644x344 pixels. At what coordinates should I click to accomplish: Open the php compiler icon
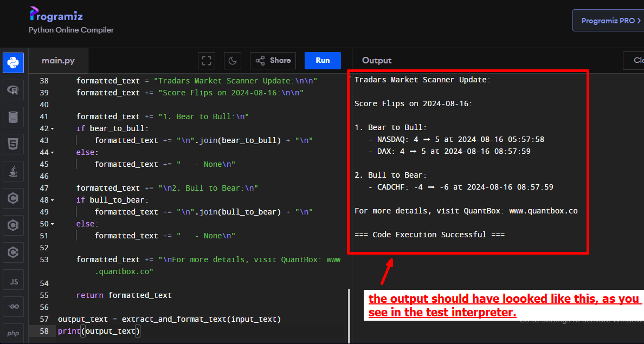(x=13, y=333)
